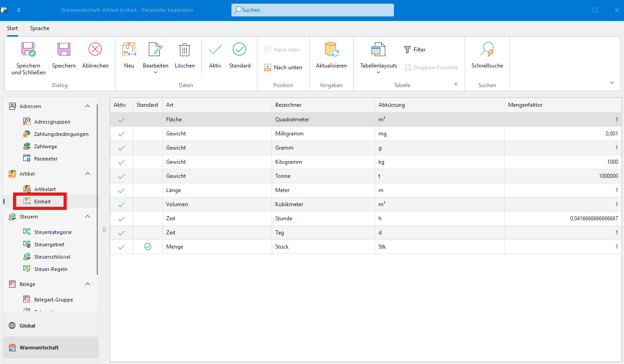This screenshot has height=364, width=624.
Task: Collapse the Steuern section in sidebar
Action: click(88, 217)
